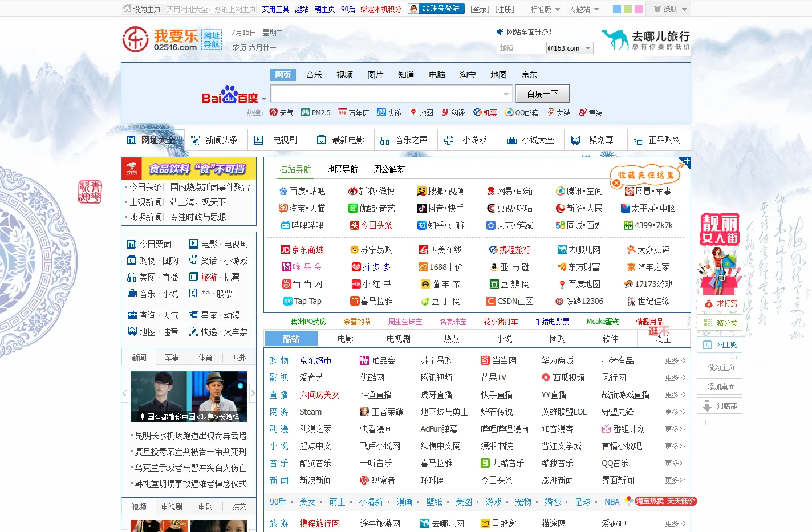Open the 电视剧 category tab

pyautogui.click(x=398, y=339)
